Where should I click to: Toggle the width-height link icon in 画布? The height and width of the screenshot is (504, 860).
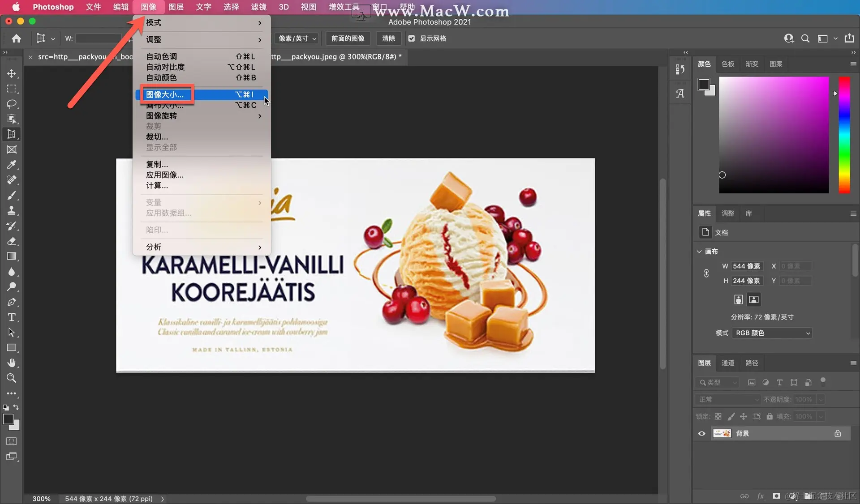(706, 273)
